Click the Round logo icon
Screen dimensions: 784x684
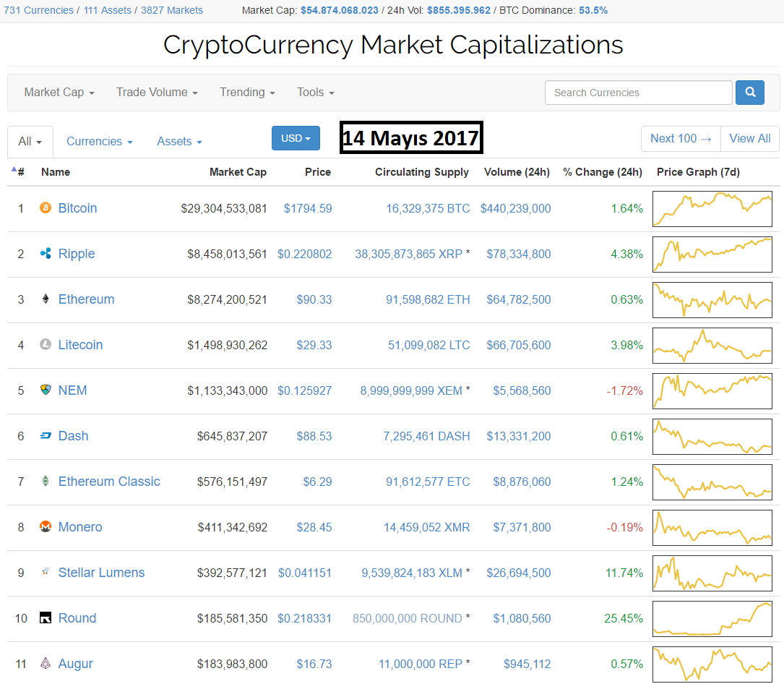pyautogui.click(x=46, y=617)
